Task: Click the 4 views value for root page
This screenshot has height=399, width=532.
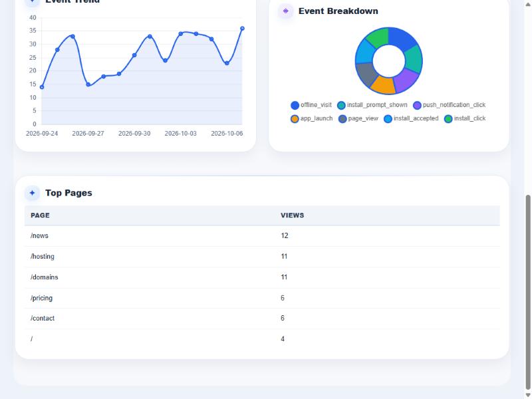Action: [283, 338]
